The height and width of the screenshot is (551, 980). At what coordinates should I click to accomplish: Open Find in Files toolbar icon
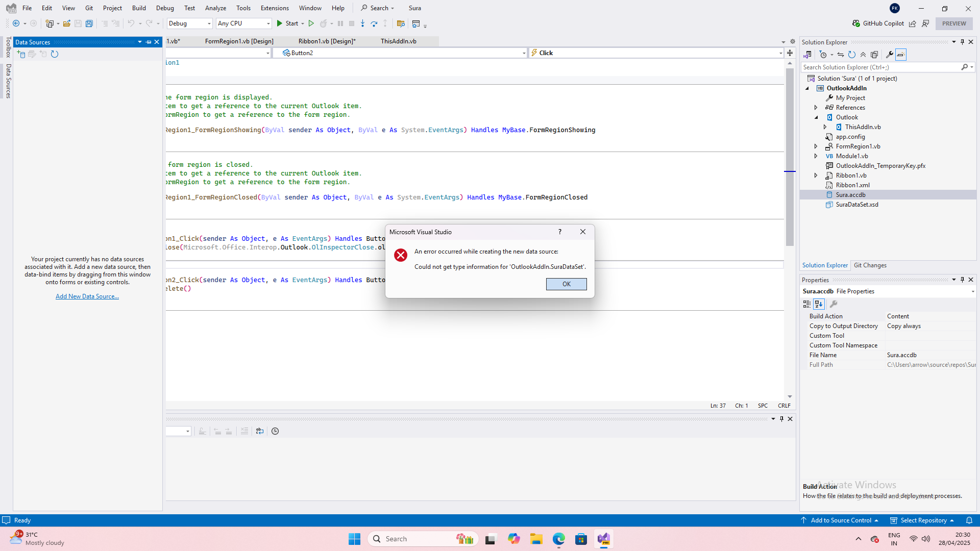(401, 23)
